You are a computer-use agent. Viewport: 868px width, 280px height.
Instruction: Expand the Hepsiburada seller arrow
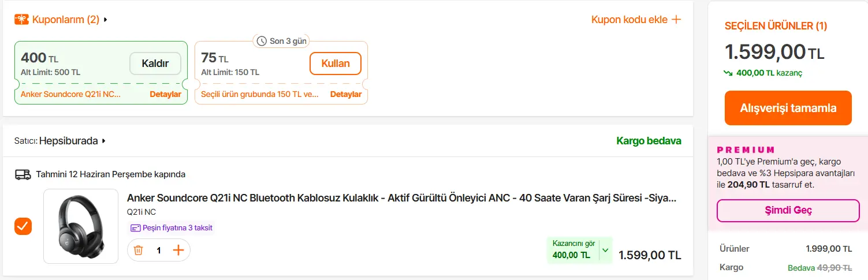(x=103, y=140)
